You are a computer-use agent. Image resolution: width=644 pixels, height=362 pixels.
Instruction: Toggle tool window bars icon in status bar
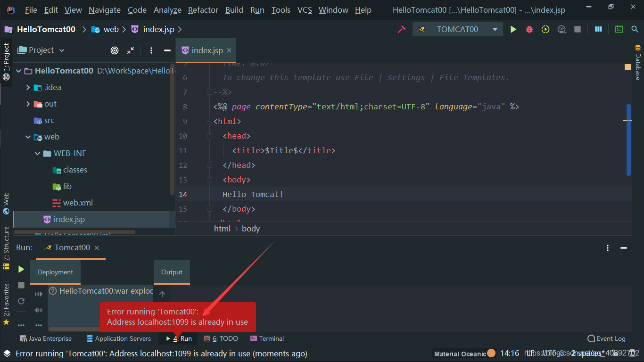tap(7, 353)
